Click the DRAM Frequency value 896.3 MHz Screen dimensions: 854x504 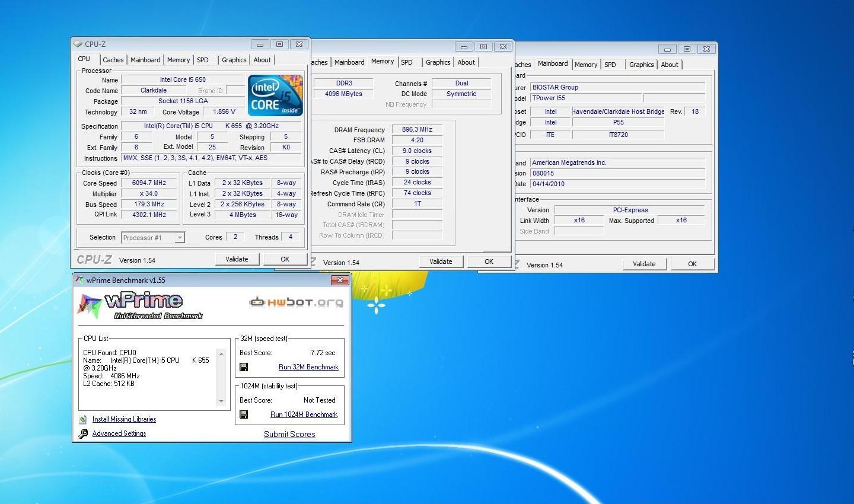[x=417, y=129]
